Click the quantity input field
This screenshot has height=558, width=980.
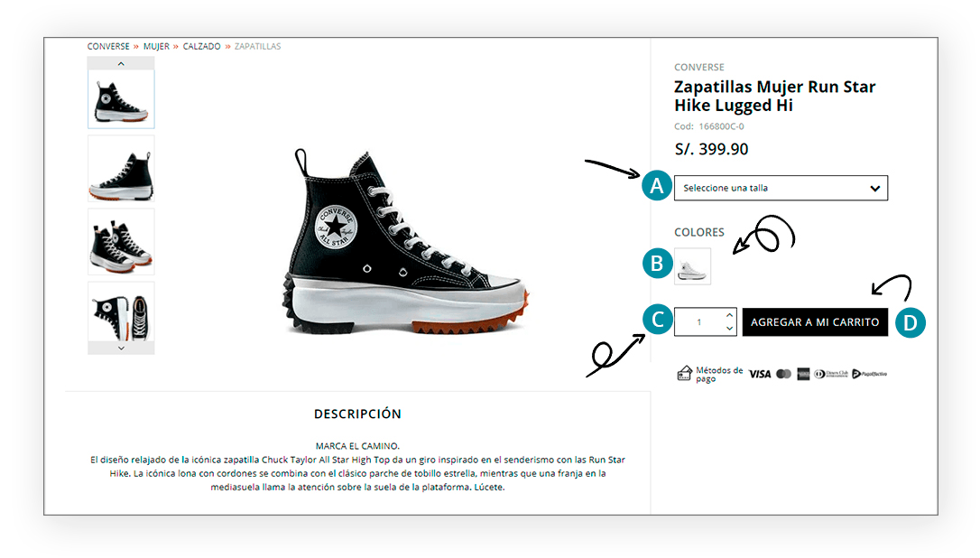click(x=699, y=322)
